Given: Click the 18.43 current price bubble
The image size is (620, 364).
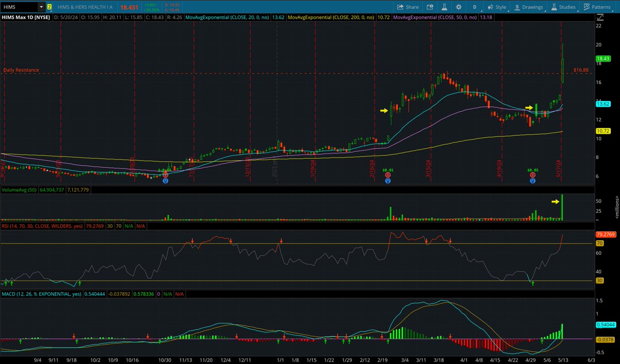Looking at the screenshot, I should click(603, 59).
